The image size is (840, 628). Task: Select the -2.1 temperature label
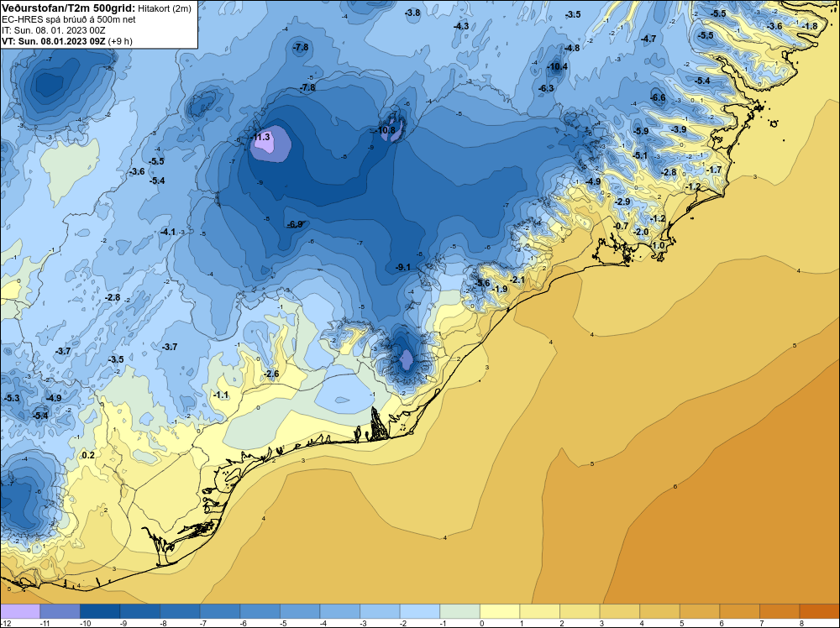(x=517, y=280)
